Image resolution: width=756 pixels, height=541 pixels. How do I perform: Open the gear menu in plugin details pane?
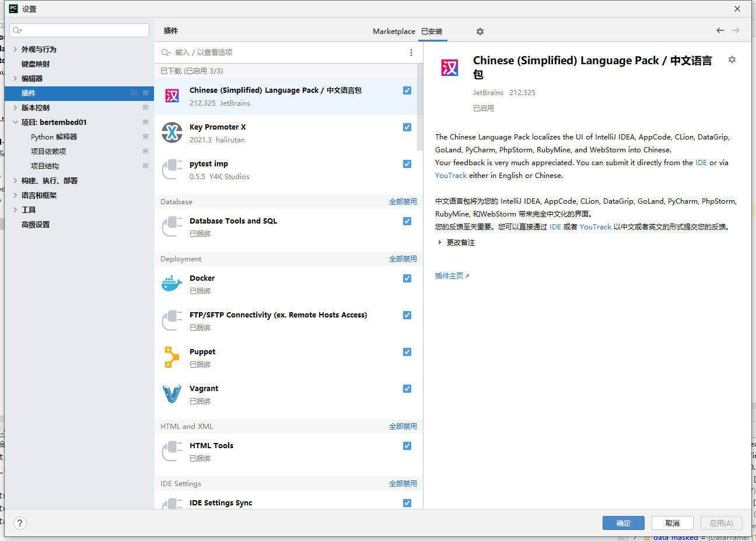coord(732,60)
